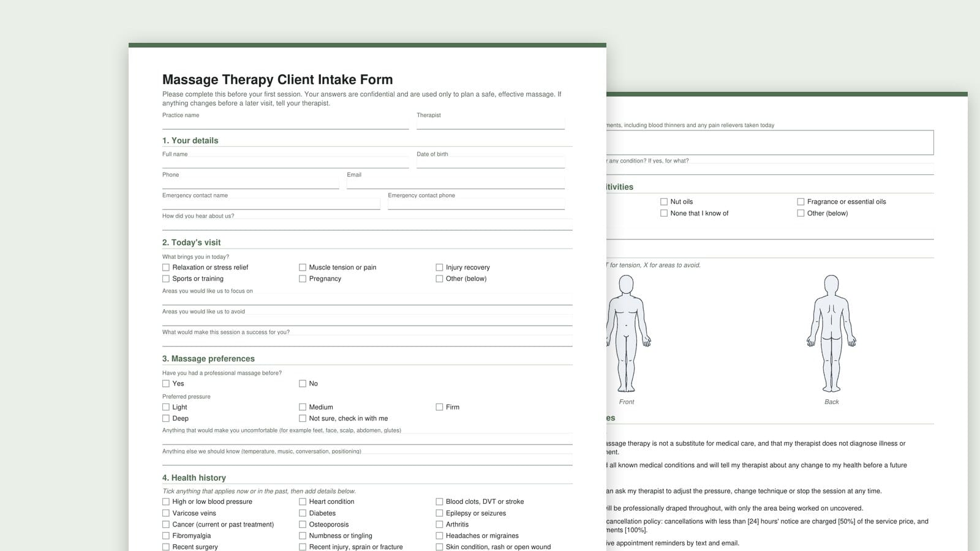
Task: Choose Deep preferred pressure
Action: click(166, 419)
